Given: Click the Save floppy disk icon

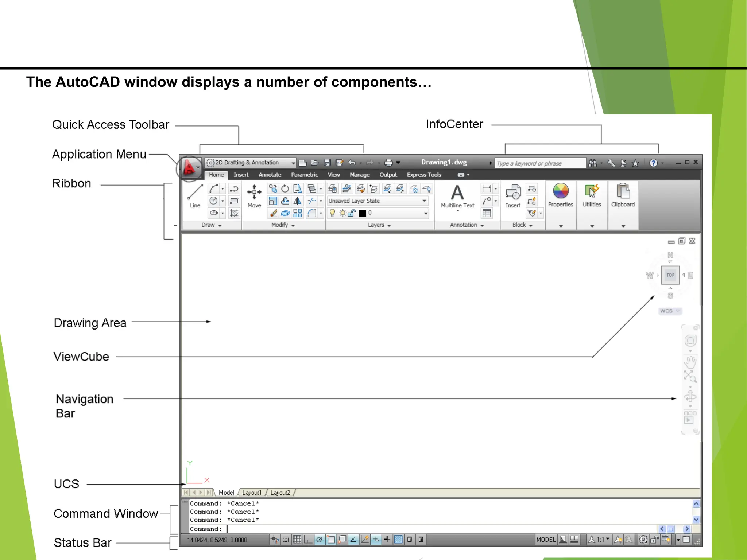Looking at the screenshot, I should (x=327, y=163).
